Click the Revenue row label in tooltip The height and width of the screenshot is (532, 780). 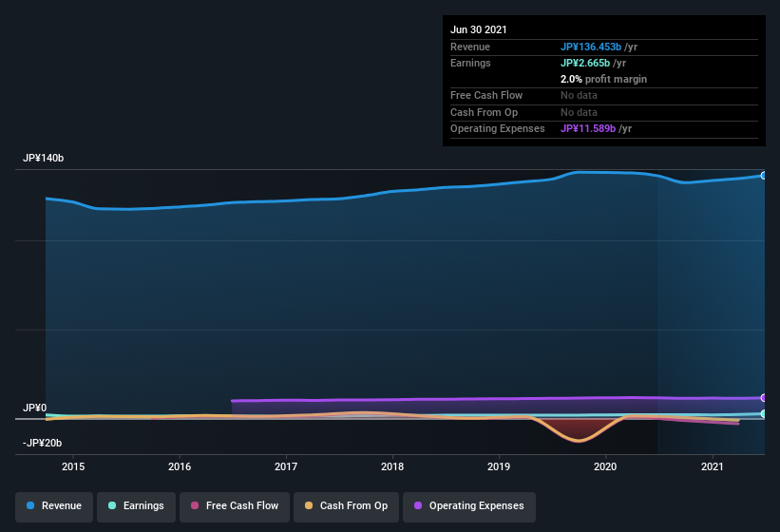tap(470, 47)
